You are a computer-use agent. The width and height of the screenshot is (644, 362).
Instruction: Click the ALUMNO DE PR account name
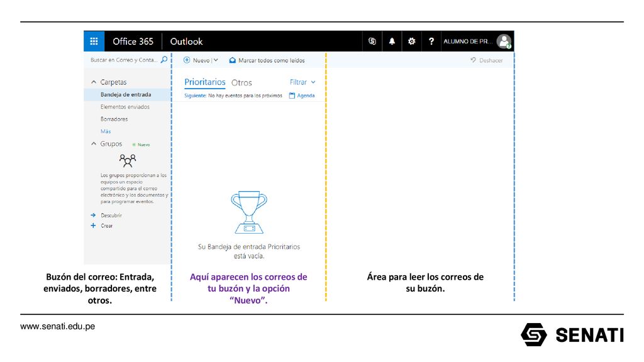pos(468,41)
